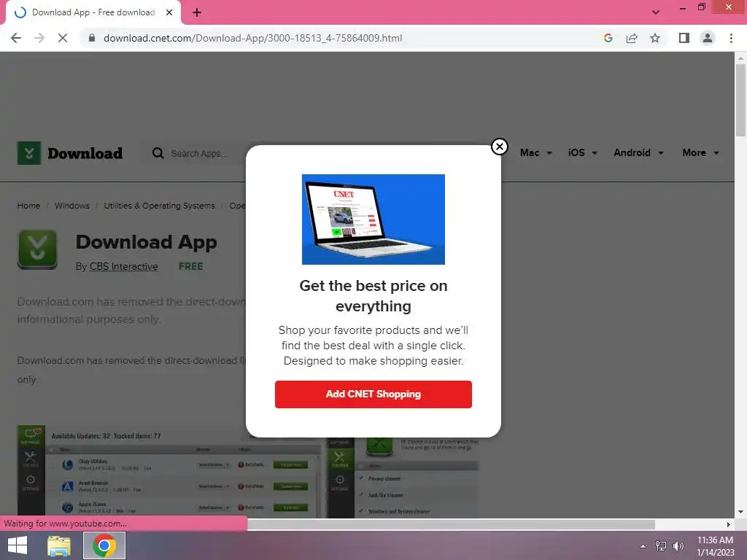The height and width of the screenshot is (560, 747).
Task: Click the scroll down arrow
Action: 740,512
